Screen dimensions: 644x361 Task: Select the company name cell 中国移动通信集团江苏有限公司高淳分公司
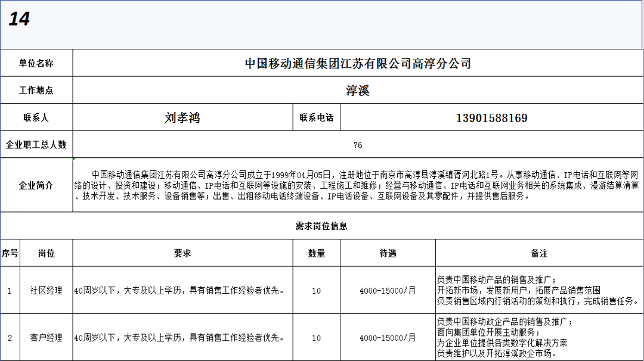tap(358, 63)
